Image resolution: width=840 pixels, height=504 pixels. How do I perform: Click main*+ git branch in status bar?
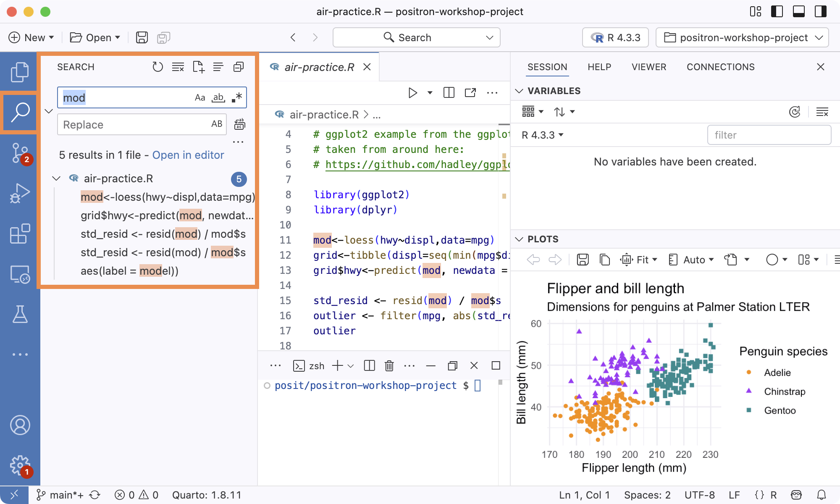coord(60,495)
